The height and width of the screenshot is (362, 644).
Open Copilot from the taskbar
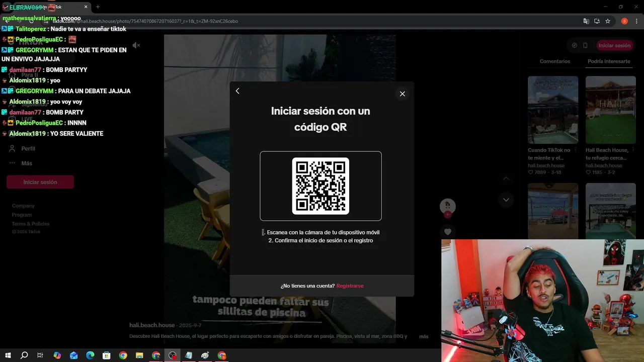pos(57,355)
